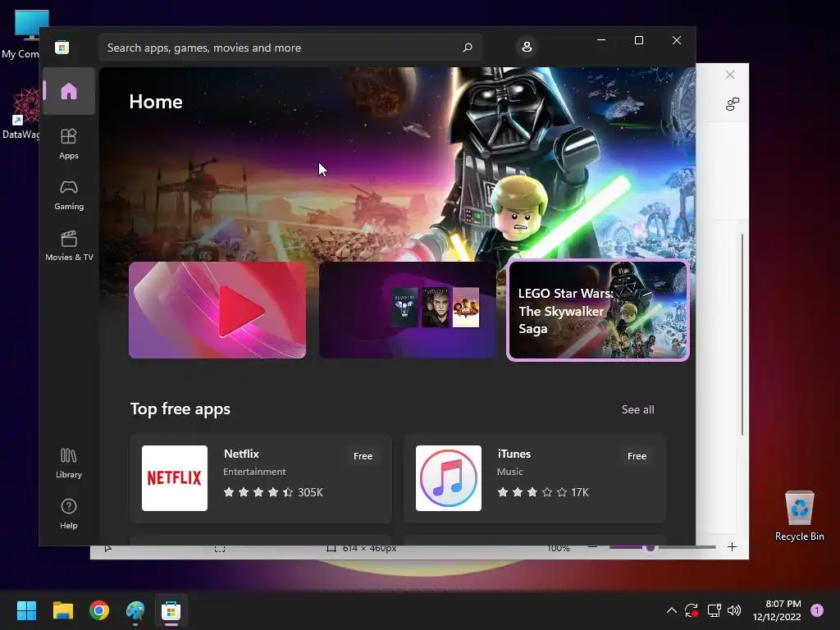This screenshot has height=630, width=840.
Task: Open the notification badge in taskbar
Action: [x=817, y=609]
